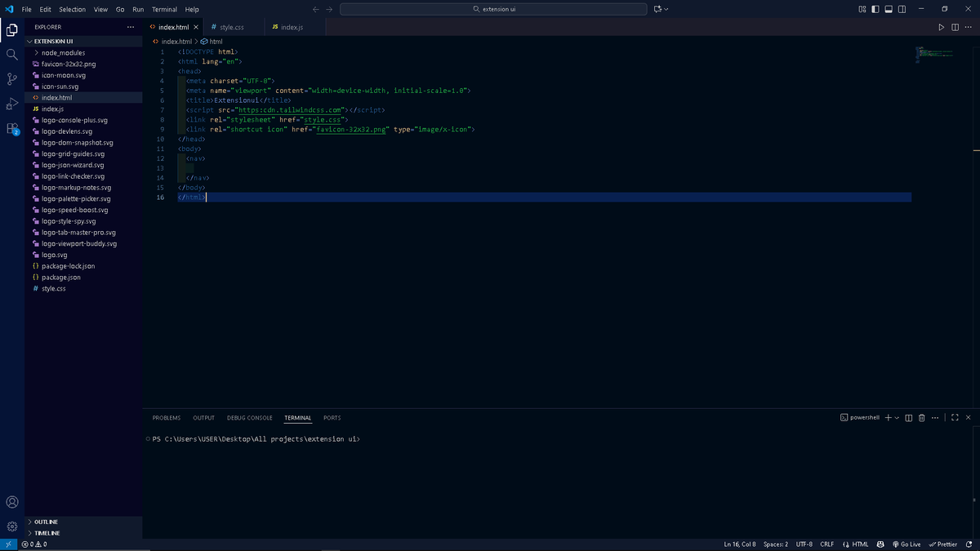
Task: Open the Run and Debug view
Action: 12,104
